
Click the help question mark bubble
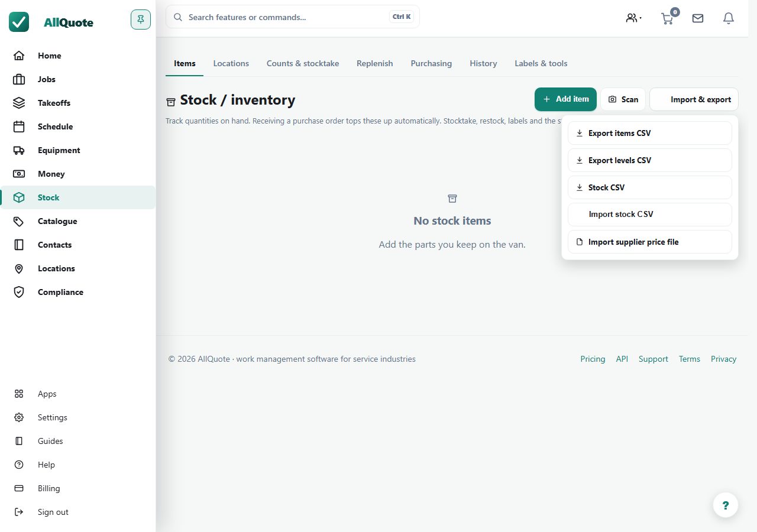[726, 505]
